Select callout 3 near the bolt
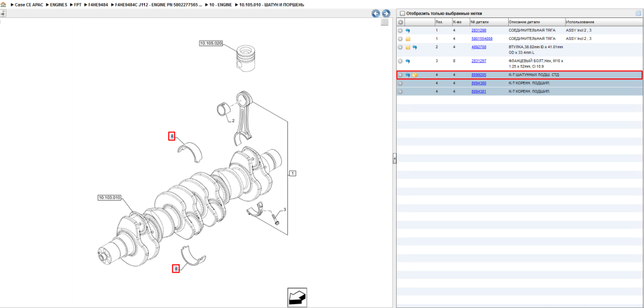 [285, 210]
